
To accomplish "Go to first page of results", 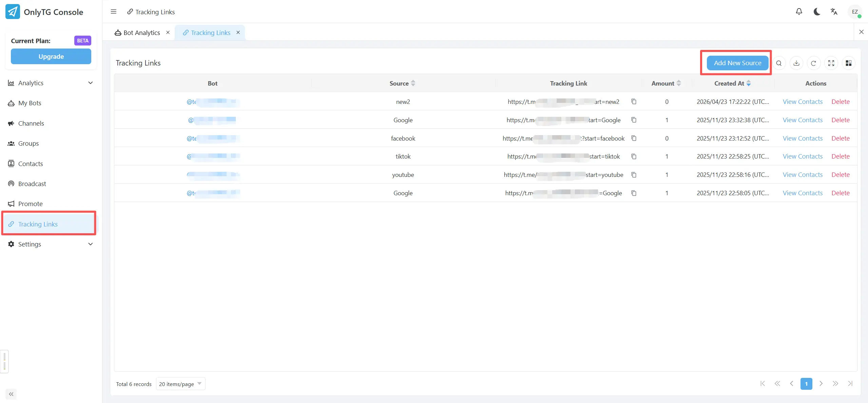I will pos(763,384).
